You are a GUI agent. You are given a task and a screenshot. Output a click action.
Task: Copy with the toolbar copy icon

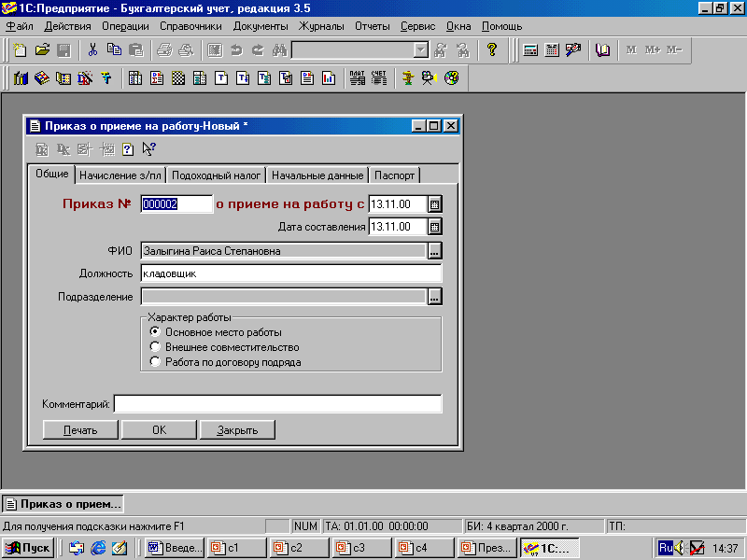coord(114,50)
